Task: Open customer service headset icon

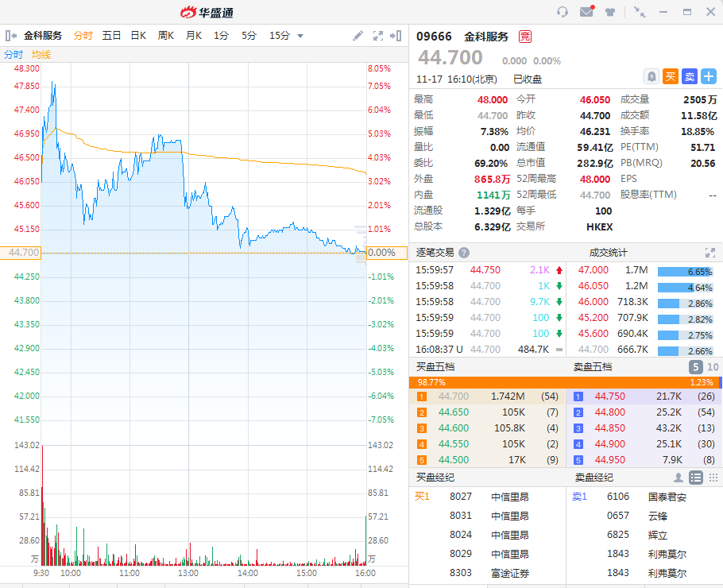Action: 562,12
